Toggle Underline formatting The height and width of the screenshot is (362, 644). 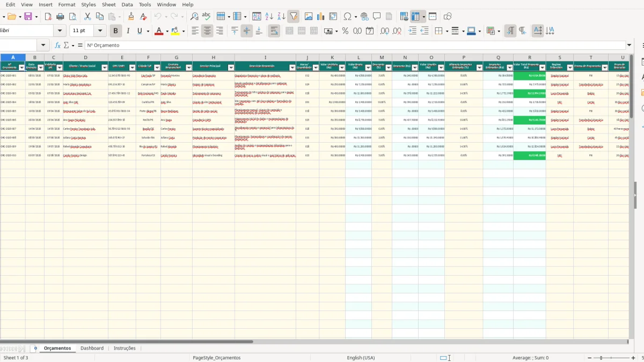pyautogui.click(x=140, y=31)
